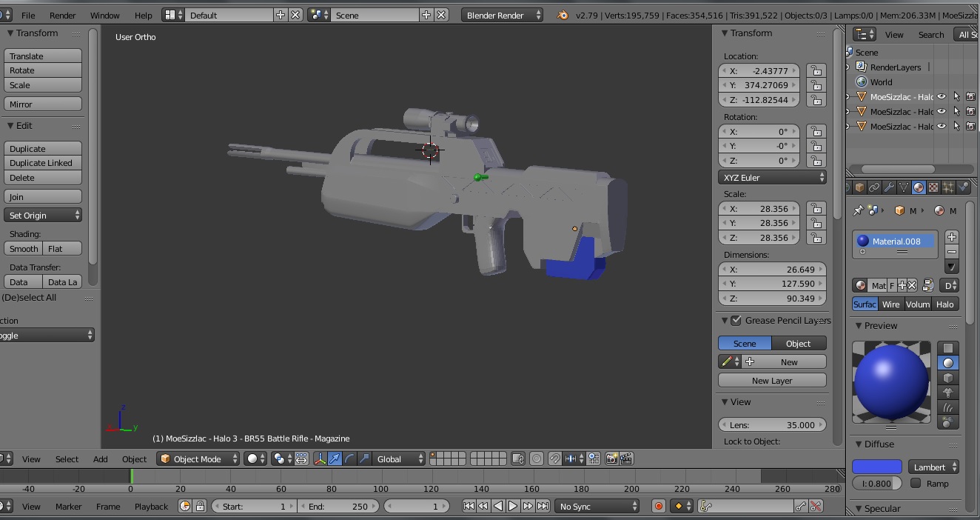Open the viewport shading mode dropdown

(x=255, y=459)
